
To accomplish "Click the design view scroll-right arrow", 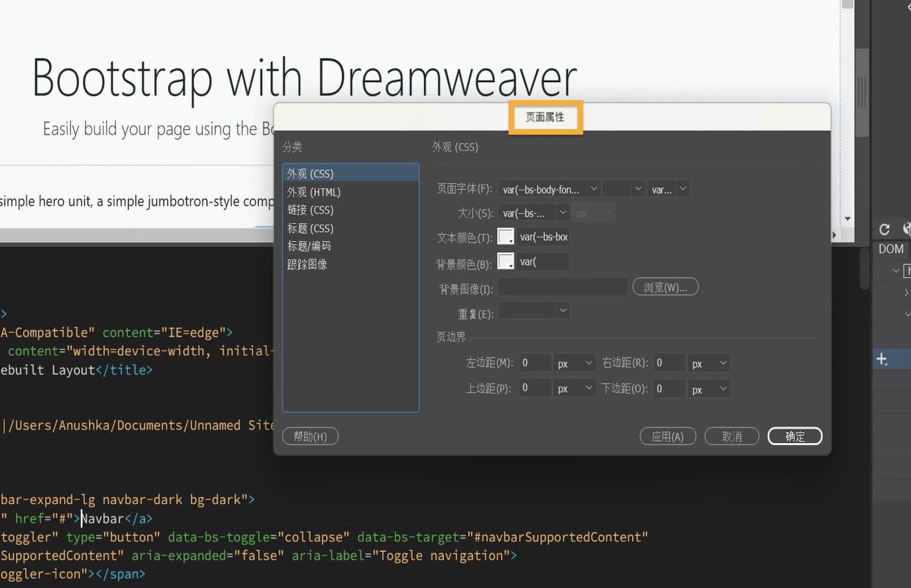I will pyautogui.click(x=835, y=235).
